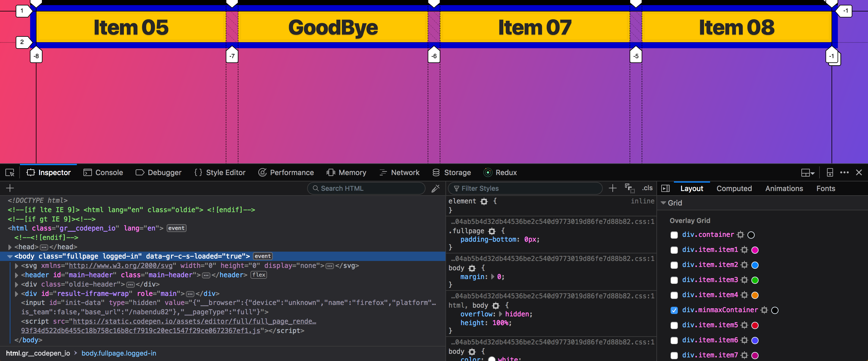Highlight div.item.item1 node target icon
This screenshot has height=361, width=868.
744,250
